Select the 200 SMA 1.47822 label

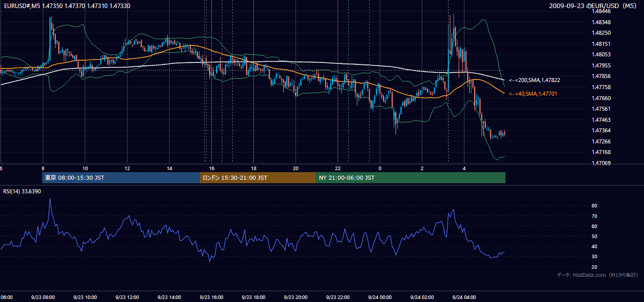click(535, 80)
